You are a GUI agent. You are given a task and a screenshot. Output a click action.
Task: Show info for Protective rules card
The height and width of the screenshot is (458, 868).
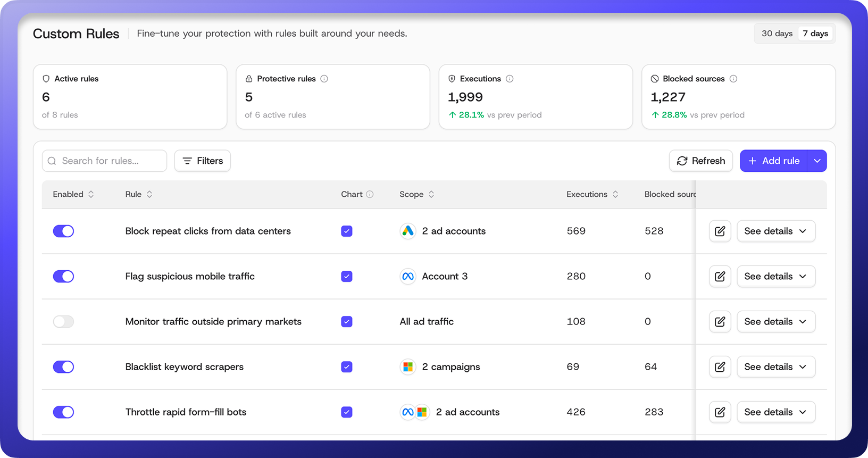[x=324, y=79]
